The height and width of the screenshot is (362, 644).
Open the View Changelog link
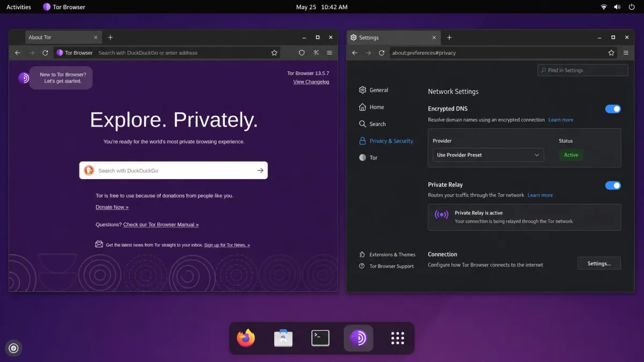(x=311, y=82)
